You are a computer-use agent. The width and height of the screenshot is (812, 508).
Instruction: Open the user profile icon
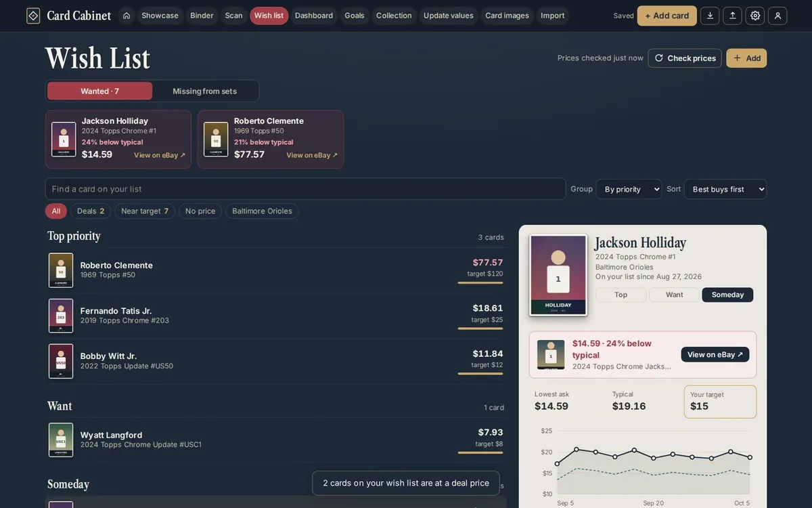click(777, 16)
